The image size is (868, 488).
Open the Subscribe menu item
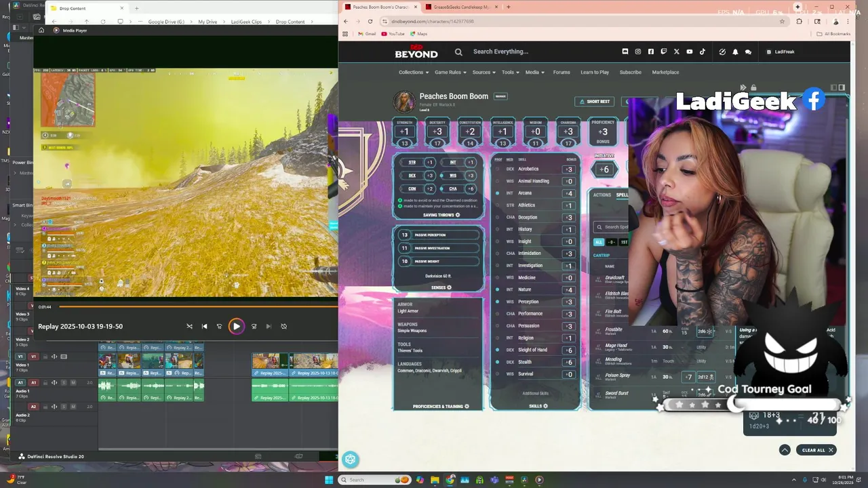click(x=630, y=72)
